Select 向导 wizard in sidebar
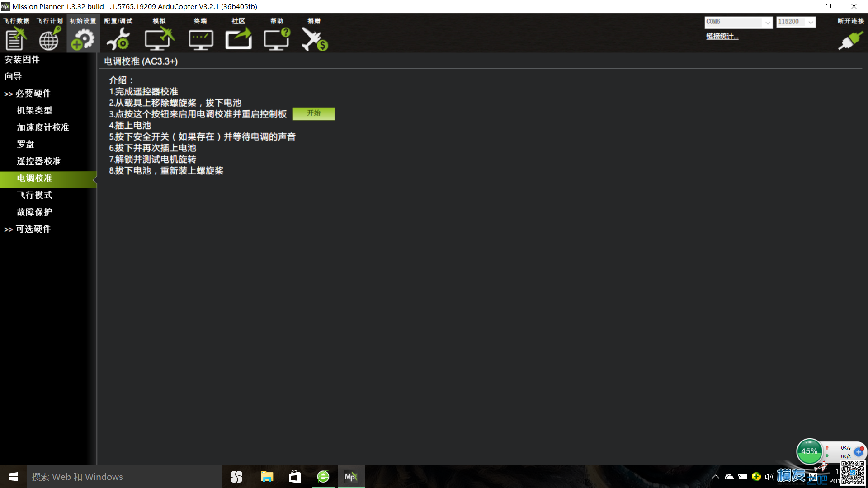This screenshot has height=488, width=868. tap(13, 76)
